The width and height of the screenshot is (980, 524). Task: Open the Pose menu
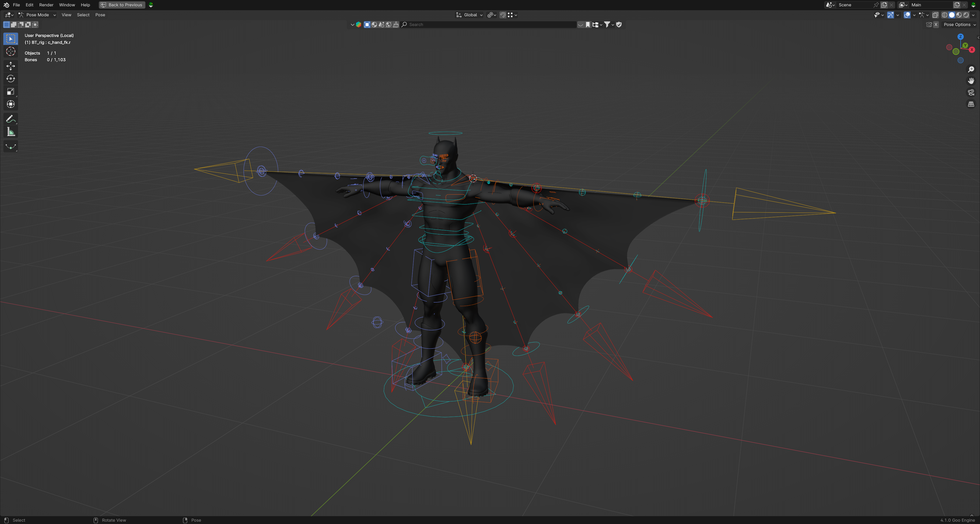(100, 15)
